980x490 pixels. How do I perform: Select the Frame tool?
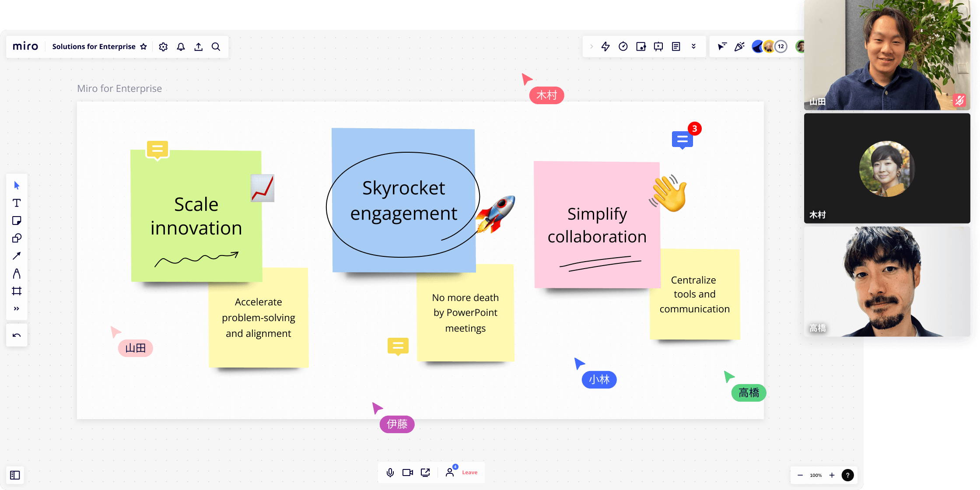(17, 291)
